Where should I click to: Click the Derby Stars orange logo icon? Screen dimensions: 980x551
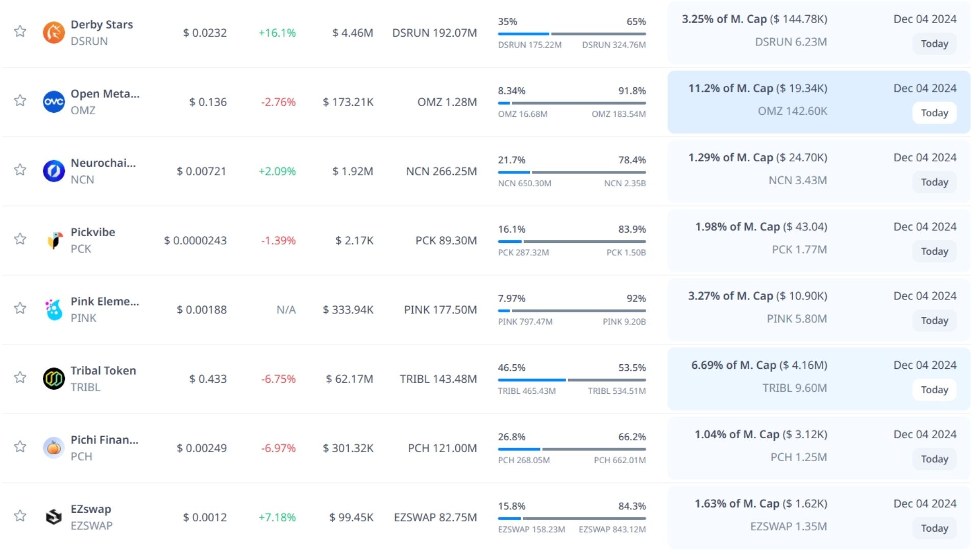click(54, 33)
